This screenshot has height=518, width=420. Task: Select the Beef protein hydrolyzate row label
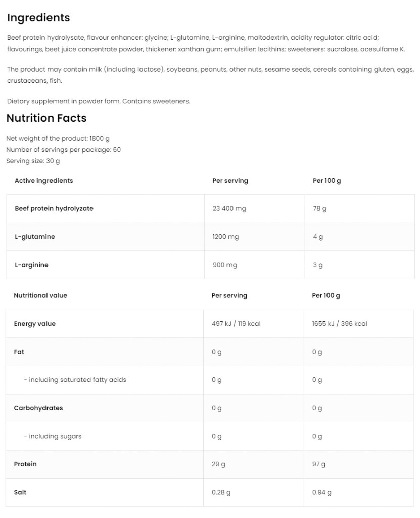pyautogui.click(x=54, y=208)
